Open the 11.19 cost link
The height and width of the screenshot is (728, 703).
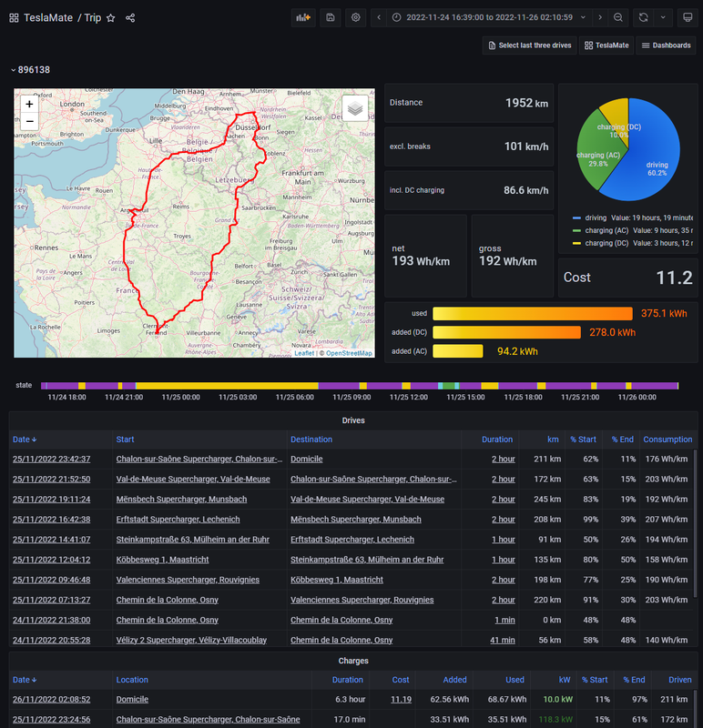pos(401,699)
